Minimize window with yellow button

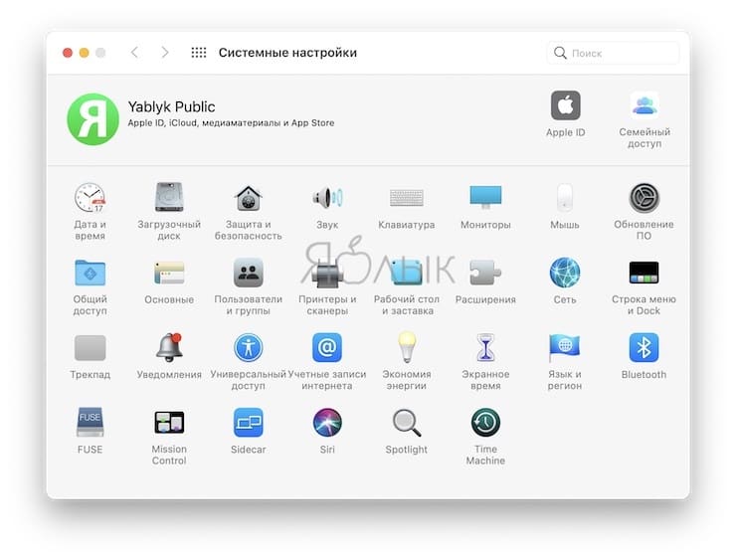pos(84,53)
